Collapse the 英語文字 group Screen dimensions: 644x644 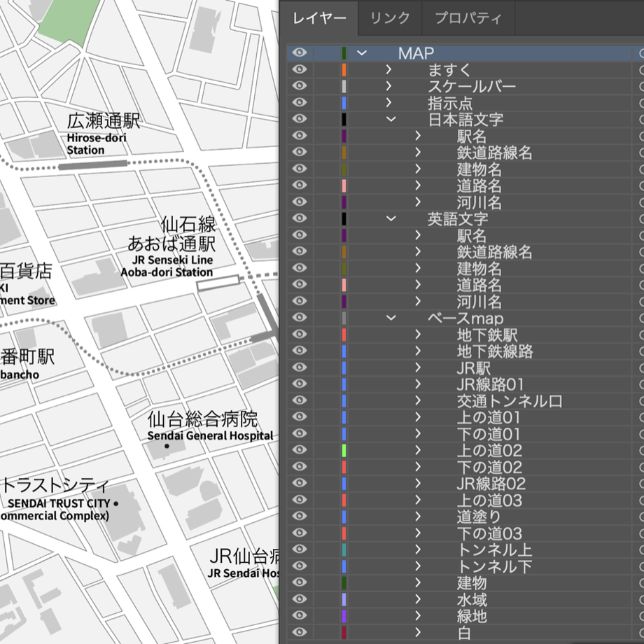click(x=391, y=218)
